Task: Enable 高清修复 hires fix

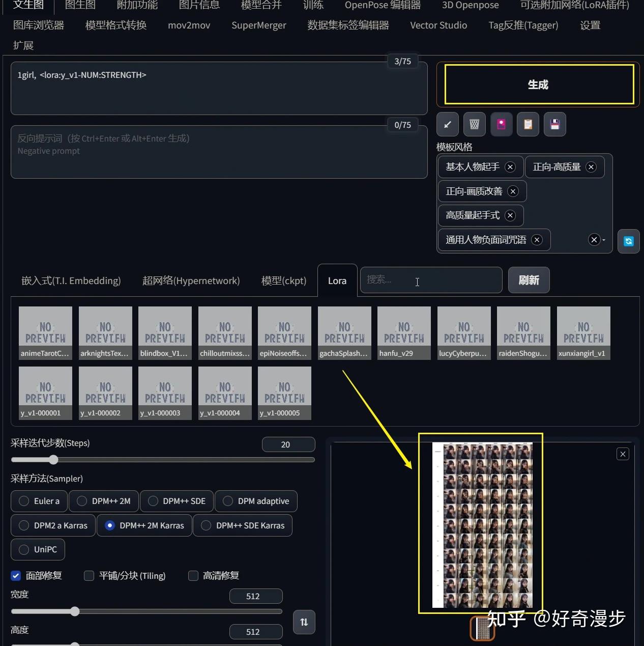Action: (193, 576)
